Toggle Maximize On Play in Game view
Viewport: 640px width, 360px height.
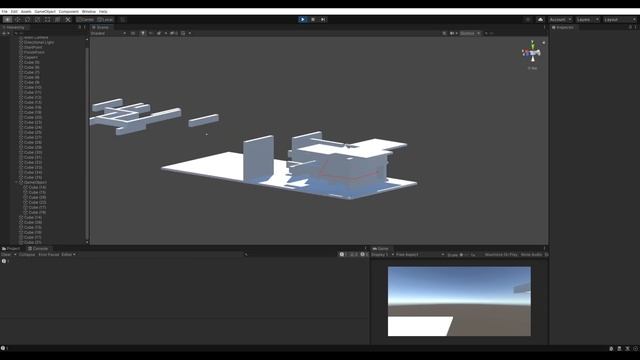(x=501, y=255)
